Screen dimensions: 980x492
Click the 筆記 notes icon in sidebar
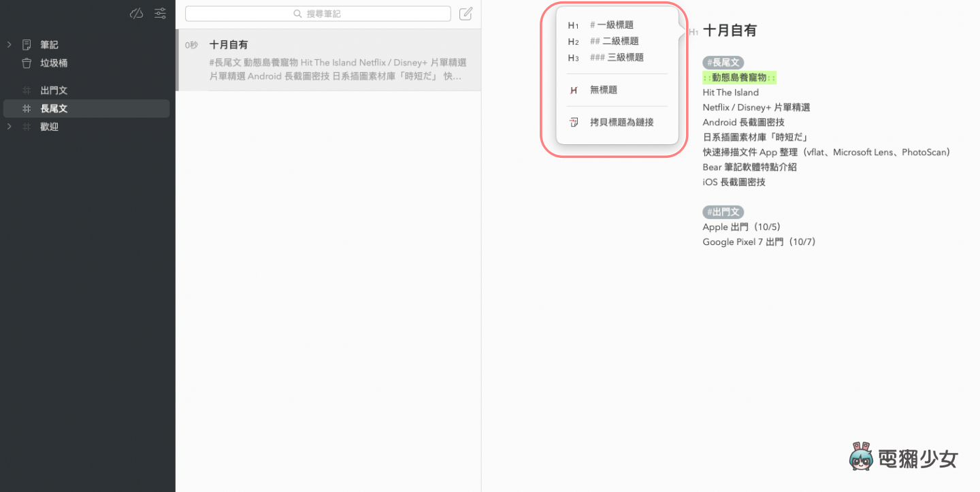pos(27,45)
